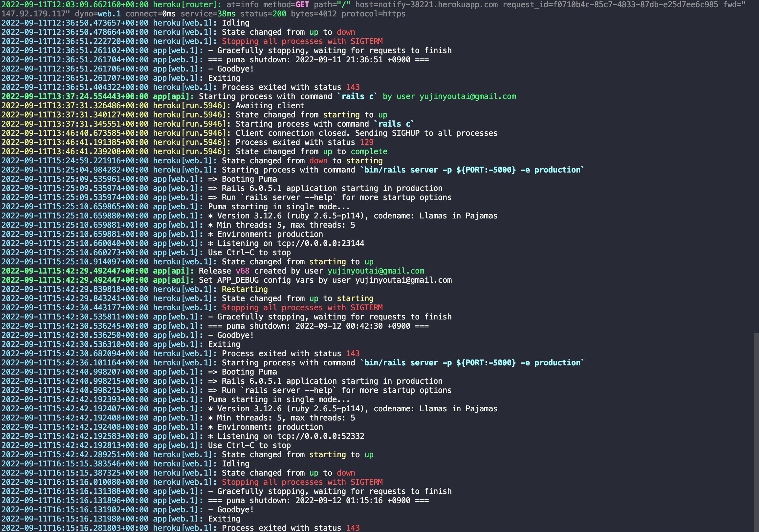
Task: Click heroku[run.5946] 'Starting process with command' line
Action: (x=208, y=125)
